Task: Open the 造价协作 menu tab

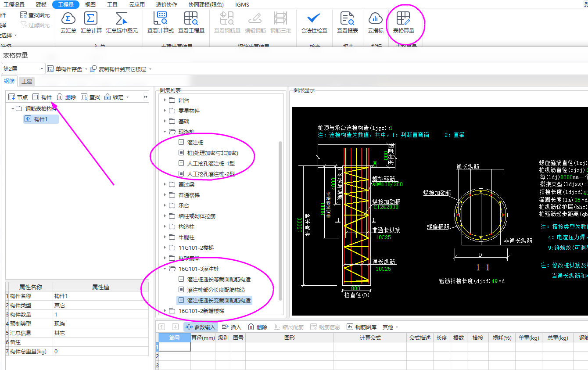Action: [x=167, y=4]
